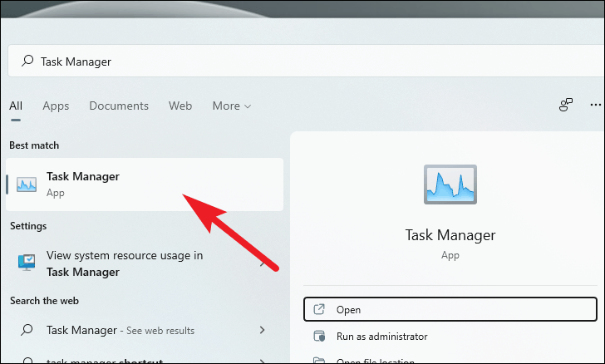605x364 pixels.
Task: Select the All filter tab
Action: [x=16, y=106]
